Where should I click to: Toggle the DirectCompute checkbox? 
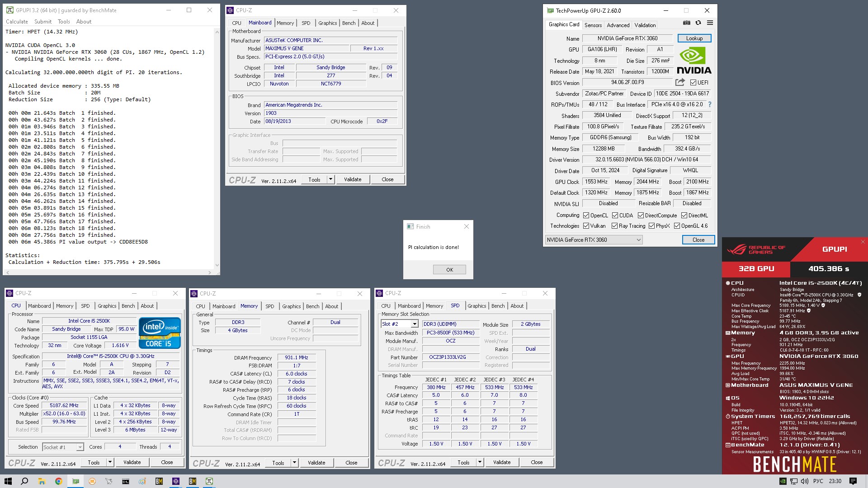tap(641, 216)
